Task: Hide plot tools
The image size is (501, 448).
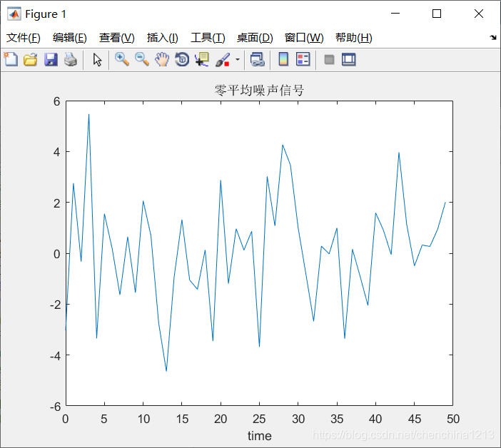Action: [x=329, y=60]
